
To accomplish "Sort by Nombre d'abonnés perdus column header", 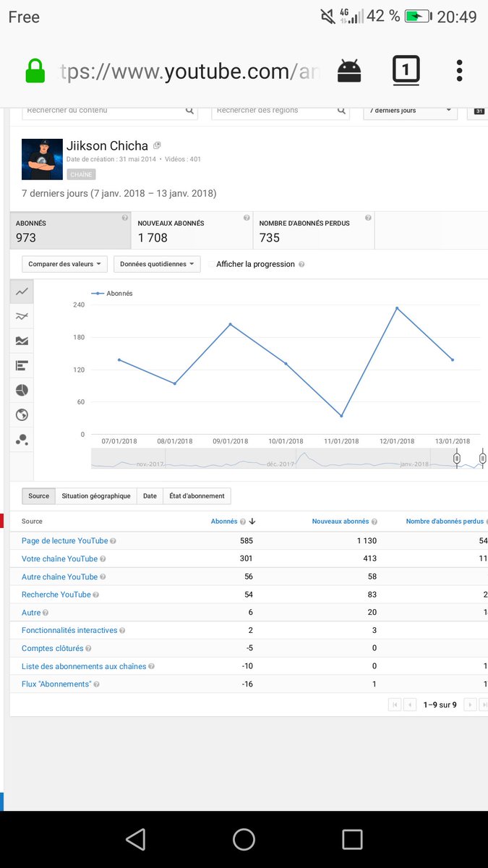I will click(445, 522).
